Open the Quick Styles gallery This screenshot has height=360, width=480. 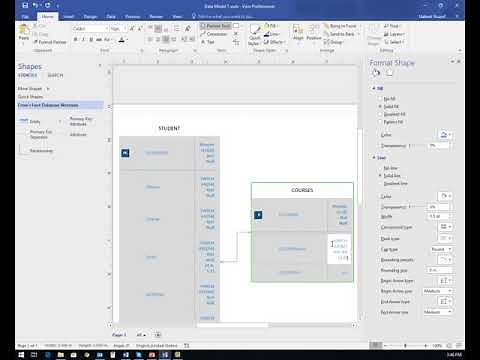(x=254, y=35)
